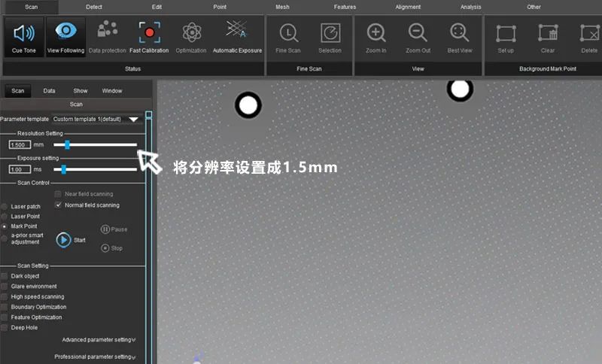602x364 pixels.
Task: Expand Professional parameter setting
Action: (x=95, y=356)
